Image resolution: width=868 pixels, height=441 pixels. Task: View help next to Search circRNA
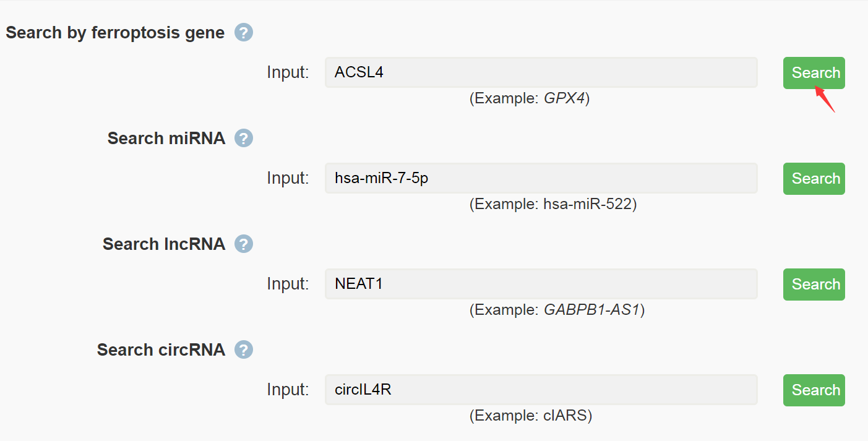coord(244,349)
